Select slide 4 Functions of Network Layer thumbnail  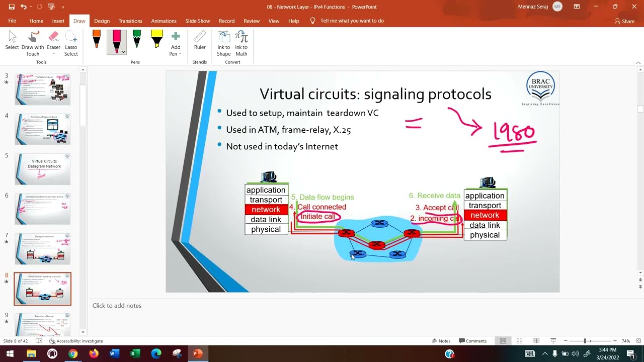pyautogui.click(x=43, y=129)
